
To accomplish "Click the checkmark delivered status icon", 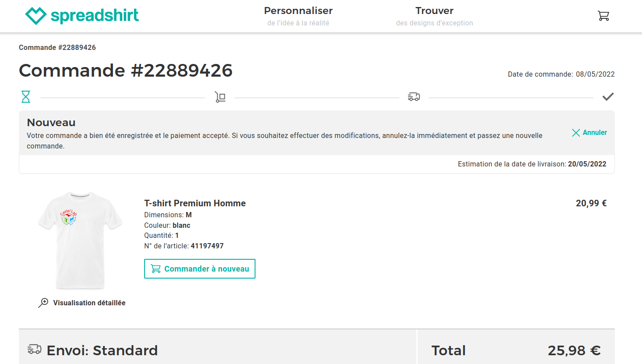I will click(608, 97).
